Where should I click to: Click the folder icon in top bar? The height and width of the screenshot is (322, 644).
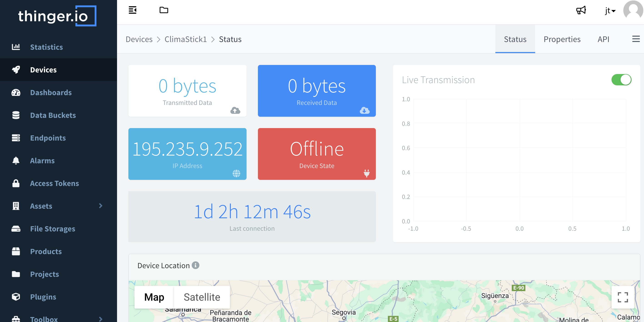(x=164, y=10)
